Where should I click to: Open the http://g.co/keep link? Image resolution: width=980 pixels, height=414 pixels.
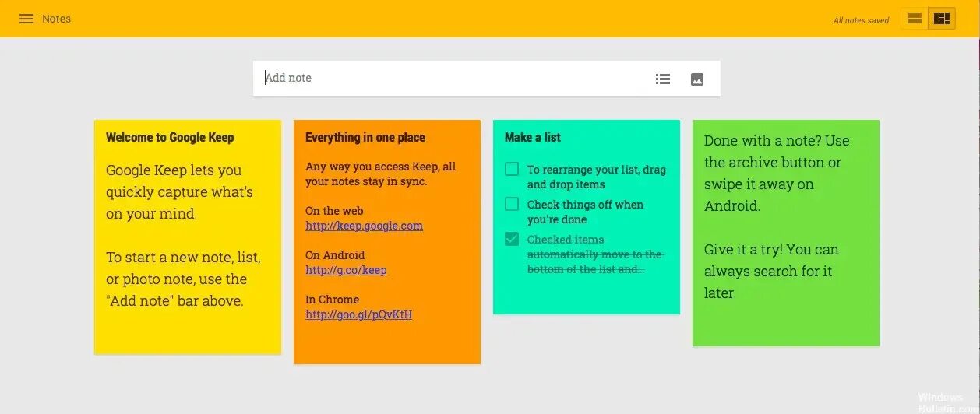pos(346,270)
